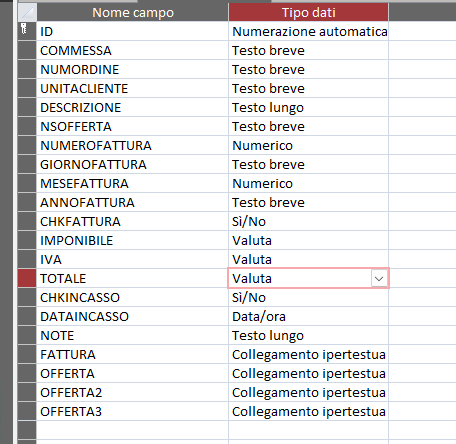Screen dimensions: 456x444
Task: Click the NUMEROFATTURA field name cell
Action: click(x=133, y=146)
